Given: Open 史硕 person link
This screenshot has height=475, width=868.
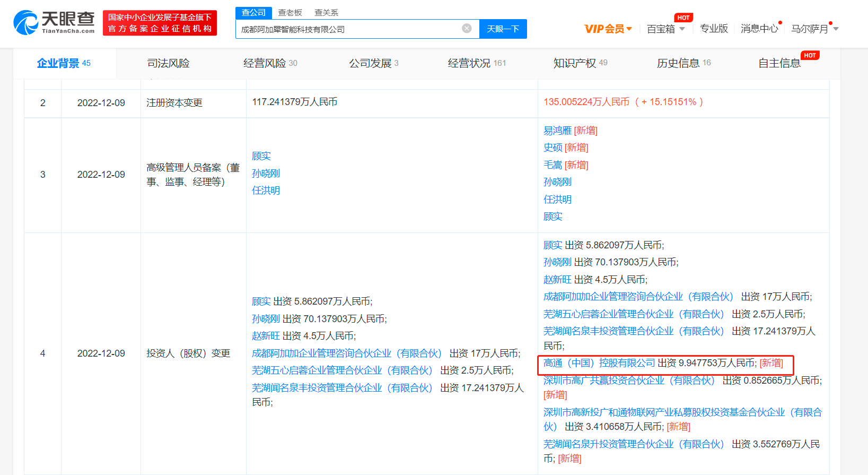Looking at the screenshot, I should pos(553,148).
